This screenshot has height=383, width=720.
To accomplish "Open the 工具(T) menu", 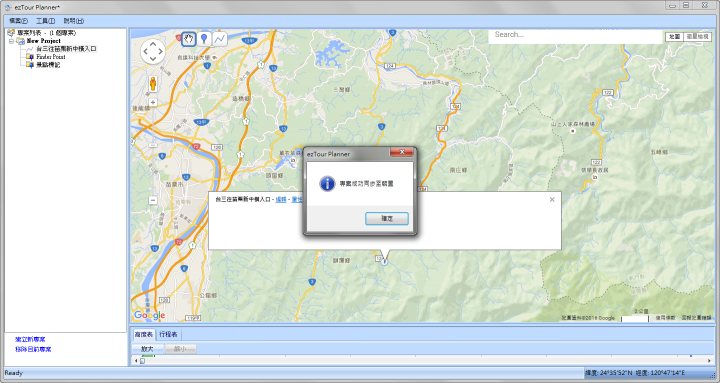I will coord(45,21).
